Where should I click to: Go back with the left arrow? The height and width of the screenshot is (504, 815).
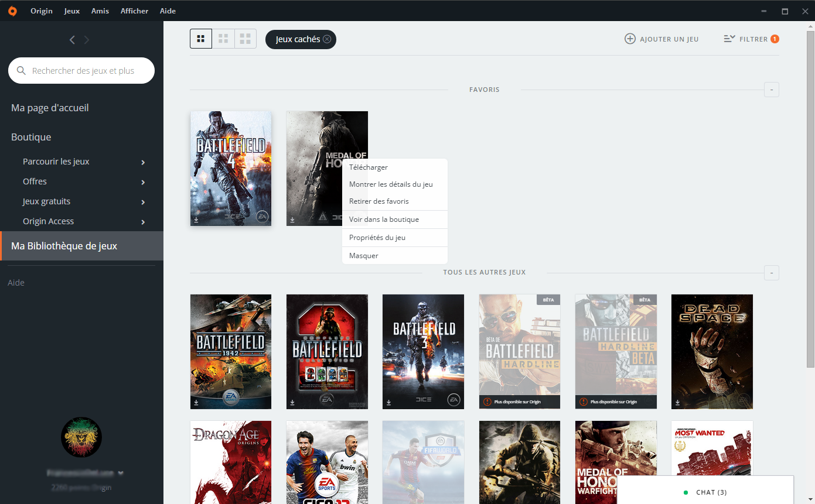tap(72, 40)
